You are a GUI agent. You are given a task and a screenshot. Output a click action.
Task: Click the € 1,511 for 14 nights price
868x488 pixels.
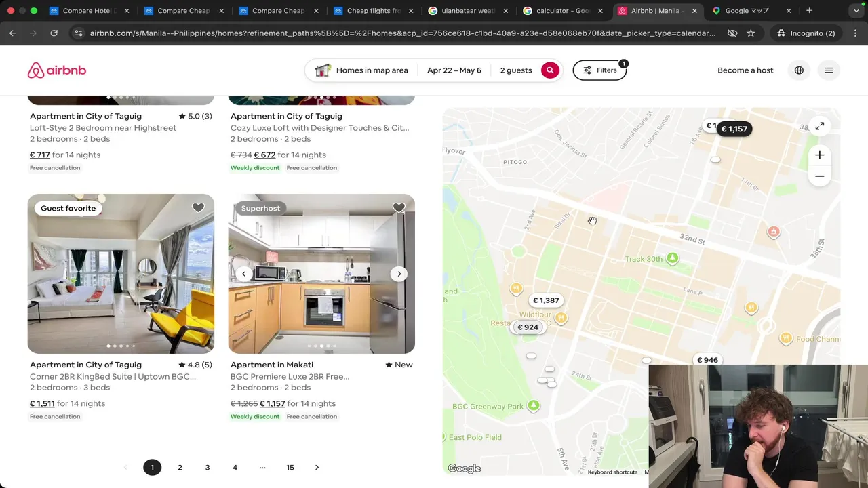coord(67,403)
